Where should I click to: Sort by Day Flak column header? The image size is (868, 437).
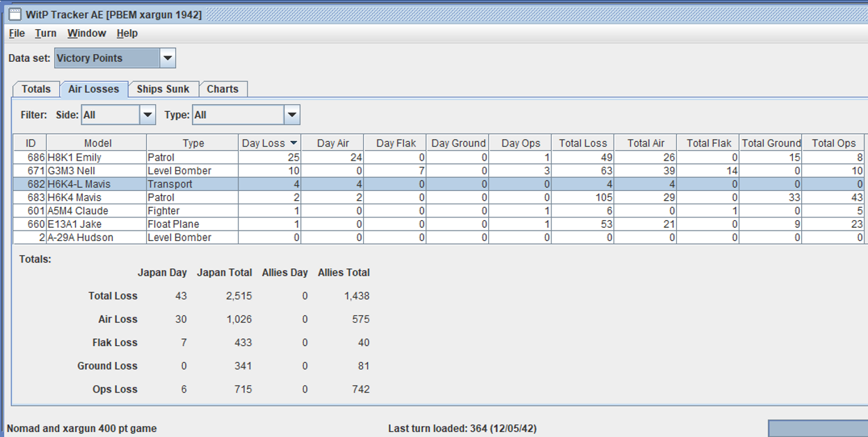(x=396, y=143)
